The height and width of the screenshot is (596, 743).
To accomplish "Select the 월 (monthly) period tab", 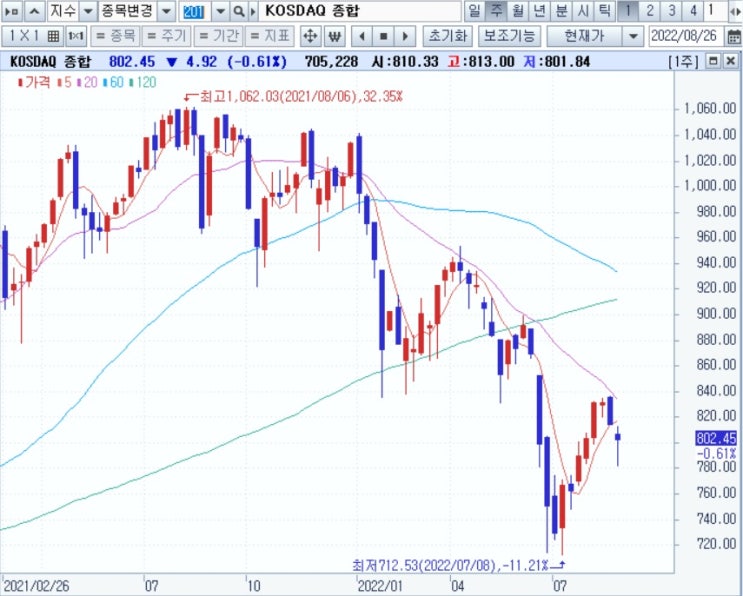I will [x=518, y=10].
